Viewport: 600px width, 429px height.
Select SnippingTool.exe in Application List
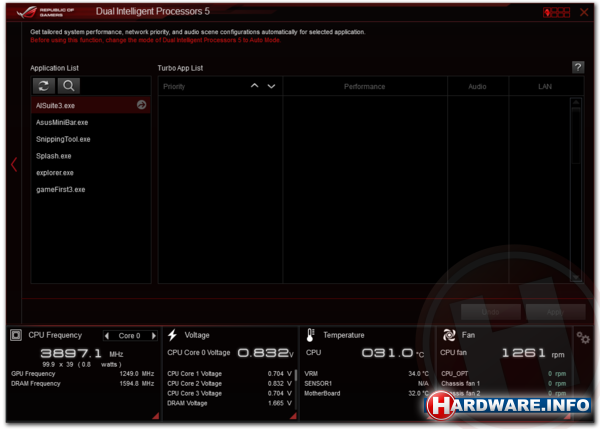91,139
